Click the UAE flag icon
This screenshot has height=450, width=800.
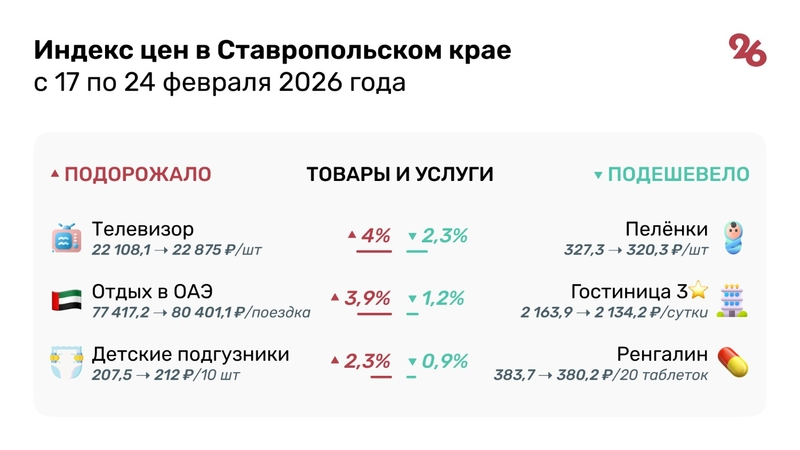pyautogui.click(x=65, y=300)
